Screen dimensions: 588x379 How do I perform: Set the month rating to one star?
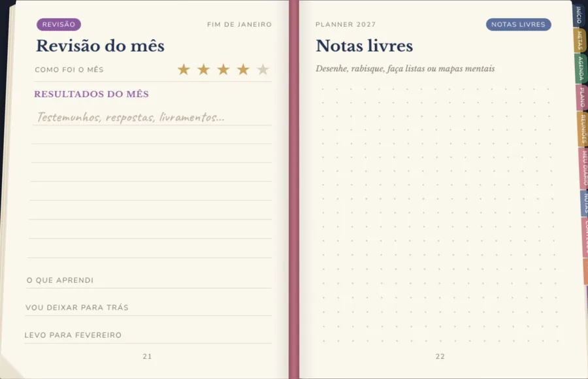[x=184, y=69]
